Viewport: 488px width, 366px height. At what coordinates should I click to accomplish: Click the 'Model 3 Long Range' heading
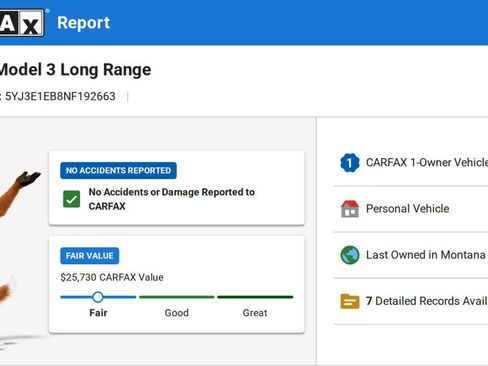[75, 70]
